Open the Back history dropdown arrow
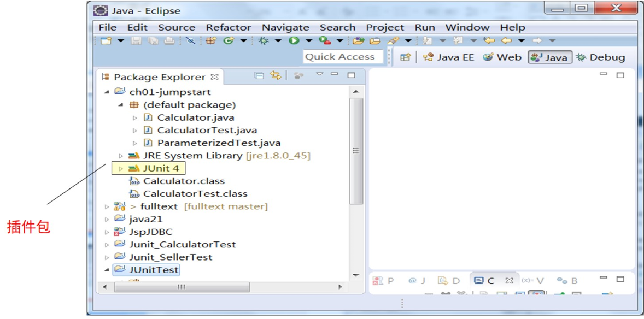644x319 pixels. pyautogui.click(x=521, y=40)
